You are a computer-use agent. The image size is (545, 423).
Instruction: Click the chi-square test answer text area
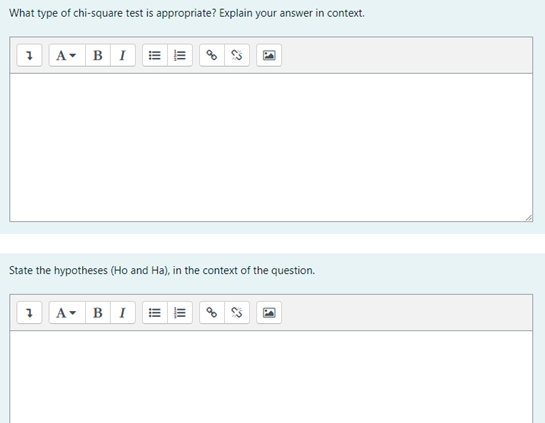[x=271, y=147]
